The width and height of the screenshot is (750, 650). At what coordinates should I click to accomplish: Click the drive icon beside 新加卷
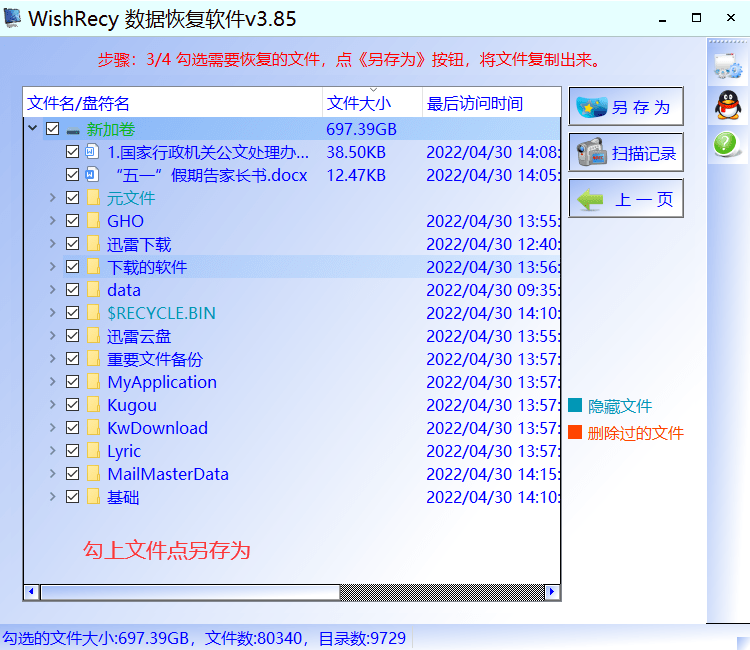coord(73,130)
